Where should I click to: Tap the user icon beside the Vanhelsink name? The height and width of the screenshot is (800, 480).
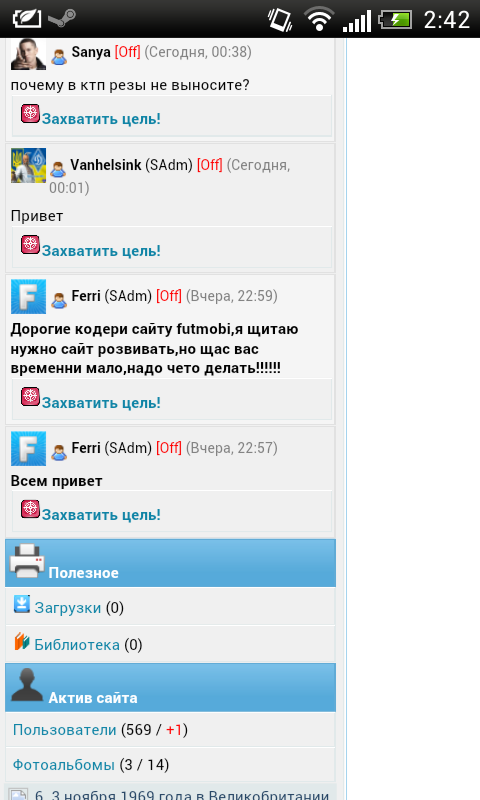[58, 169]
